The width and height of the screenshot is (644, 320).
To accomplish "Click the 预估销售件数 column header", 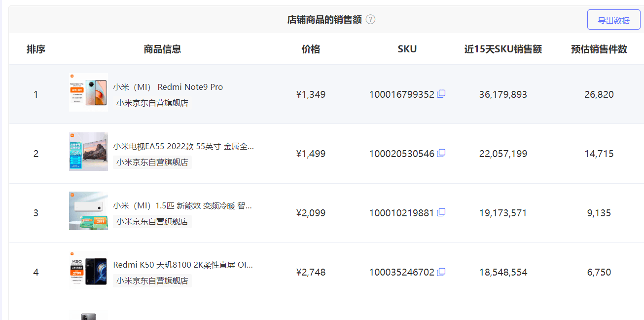I will [599, 49].
